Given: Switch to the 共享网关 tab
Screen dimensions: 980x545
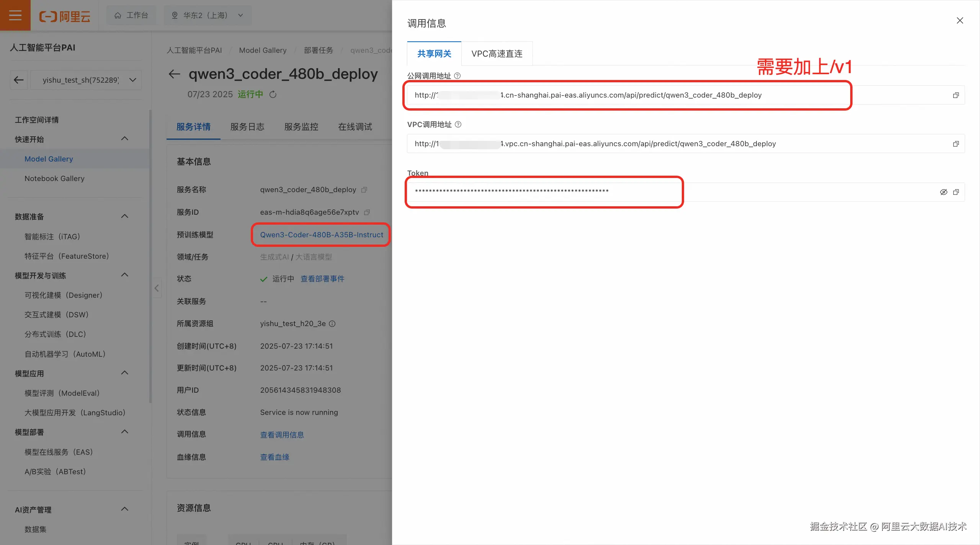Looking at the screenshot, I should coord(434,54).
